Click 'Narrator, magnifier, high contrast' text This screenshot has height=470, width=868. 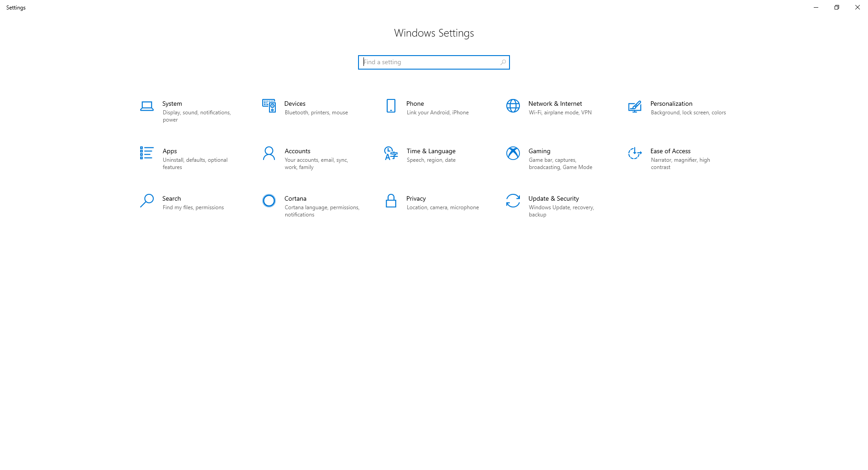point(680,164)
